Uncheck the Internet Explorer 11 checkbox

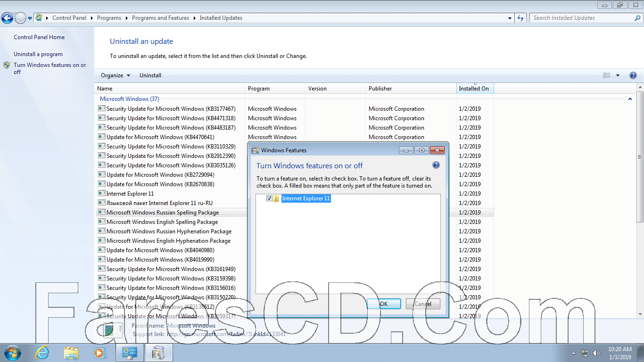pyautogui.click(x=269, y=198)
